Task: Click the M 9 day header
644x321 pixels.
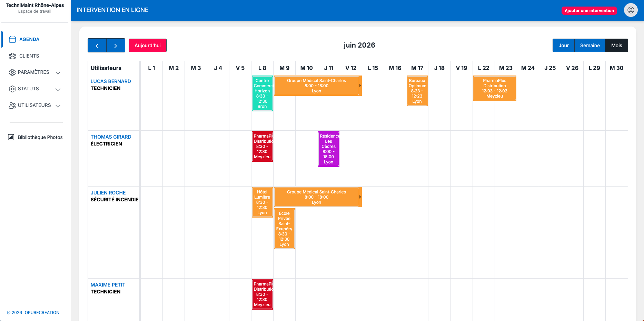Action: (284, 68)
